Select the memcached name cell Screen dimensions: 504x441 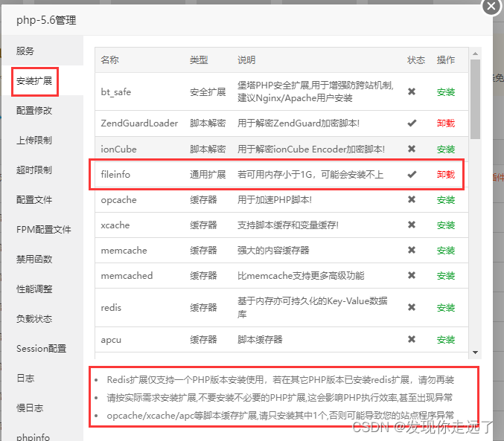coord(127,276)
